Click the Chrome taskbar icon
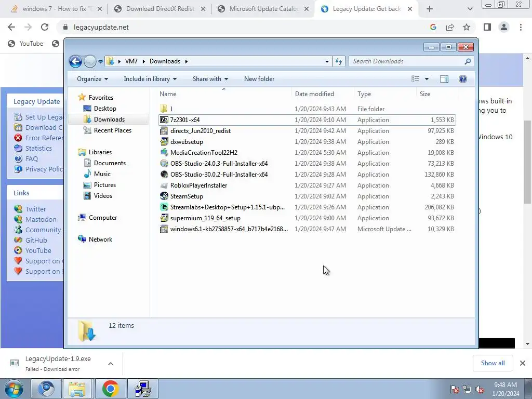Viewport: 532px width, 399px height. pos(110,389)
